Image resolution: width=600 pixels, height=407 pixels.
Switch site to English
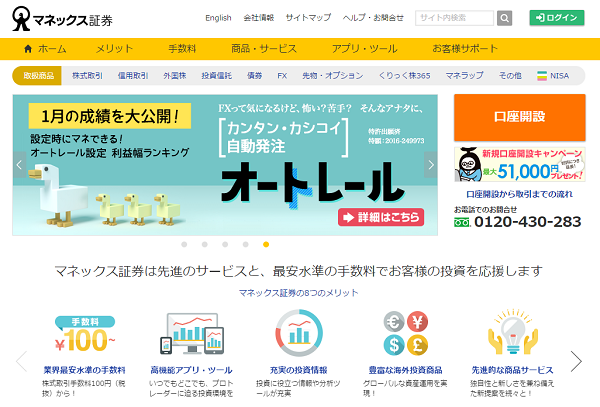click(218, 18)
